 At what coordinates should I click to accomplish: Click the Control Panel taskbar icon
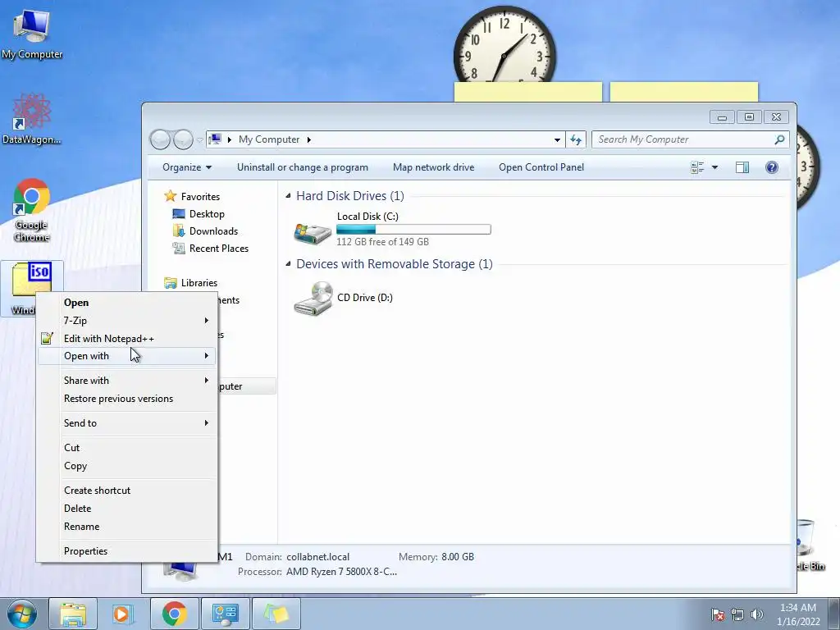(x=225, y=614)
